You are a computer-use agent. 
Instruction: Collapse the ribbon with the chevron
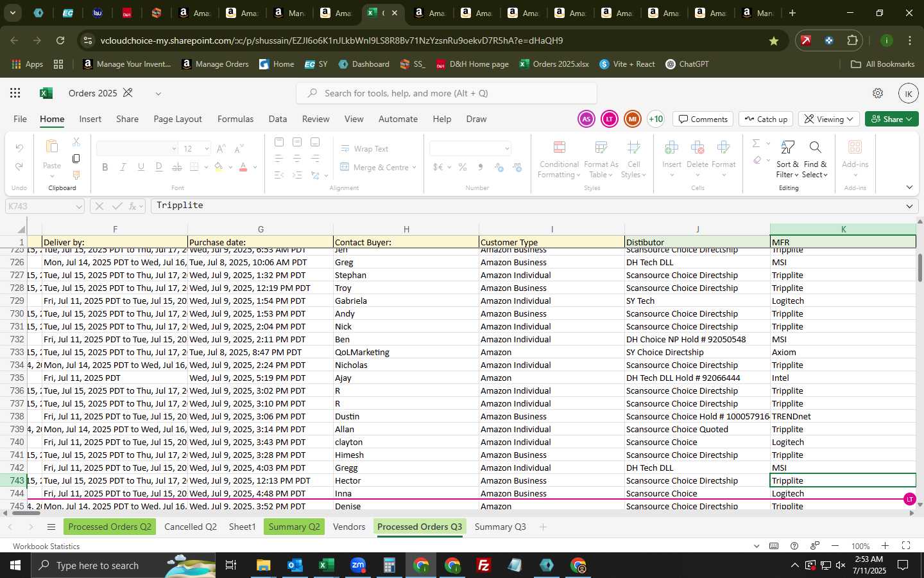point(909,188)
